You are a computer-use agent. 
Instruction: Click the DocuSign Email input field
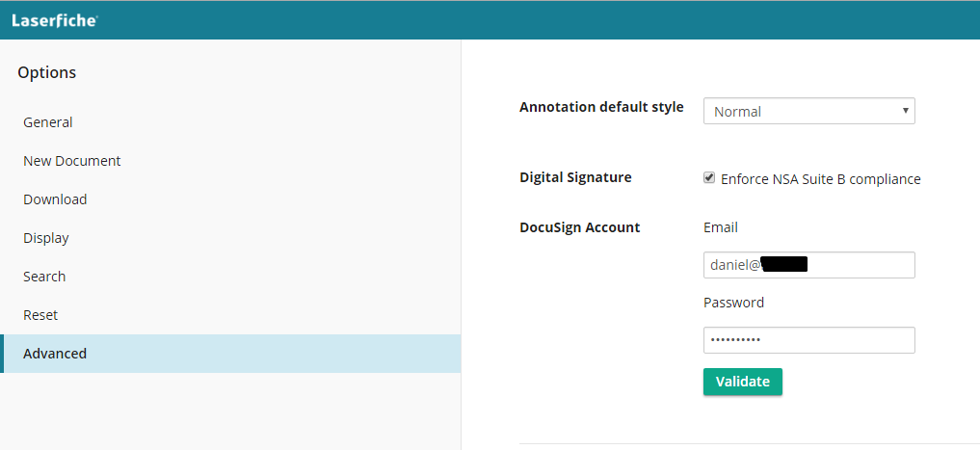(808, 265)
